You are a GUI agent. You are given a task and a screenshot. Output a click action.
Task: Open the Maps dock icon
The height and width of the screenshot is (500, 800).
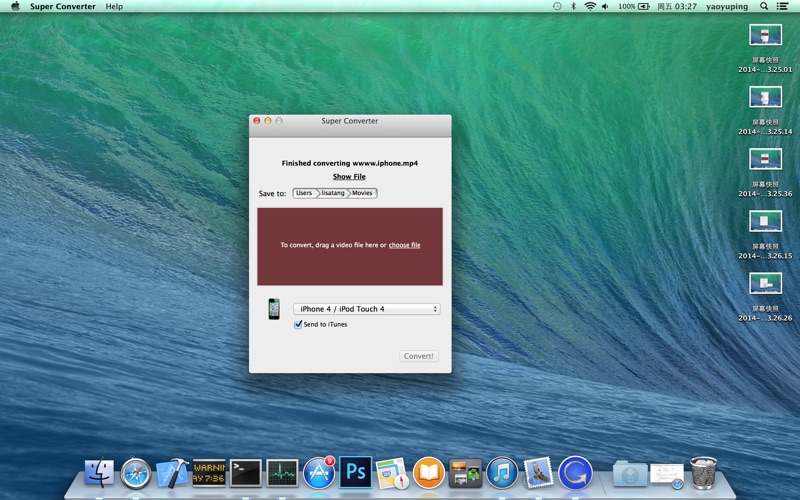point(392,473)
